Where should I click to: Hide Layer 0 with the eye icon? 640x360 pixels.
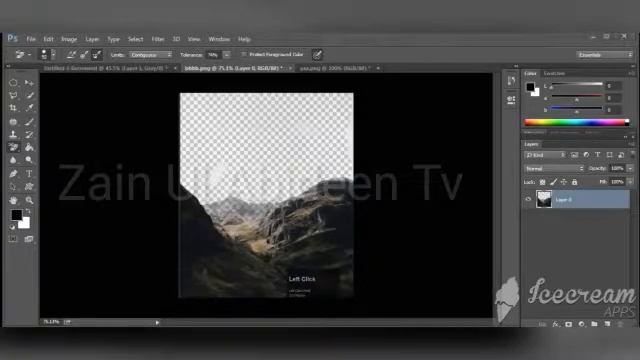528,199
